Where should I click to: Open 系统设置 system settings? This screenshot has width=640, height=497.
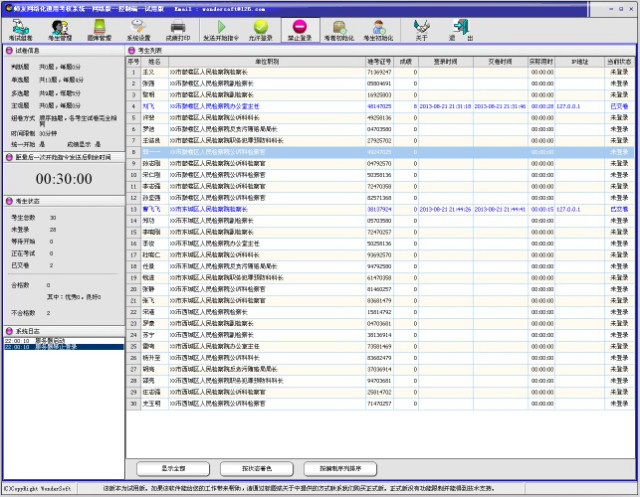coord(138,30)
